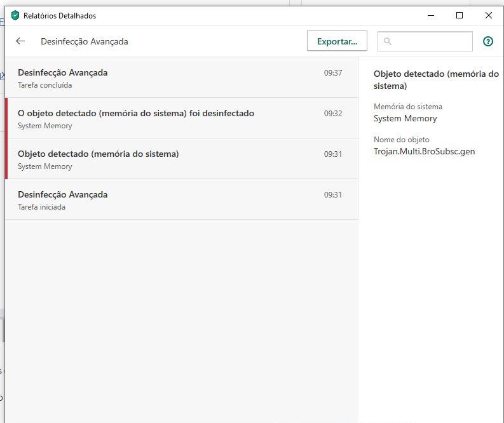The height and width of the screenshot is (423, 504).
Task: Go back with the left arrow icon
Action: pos(20,41)
